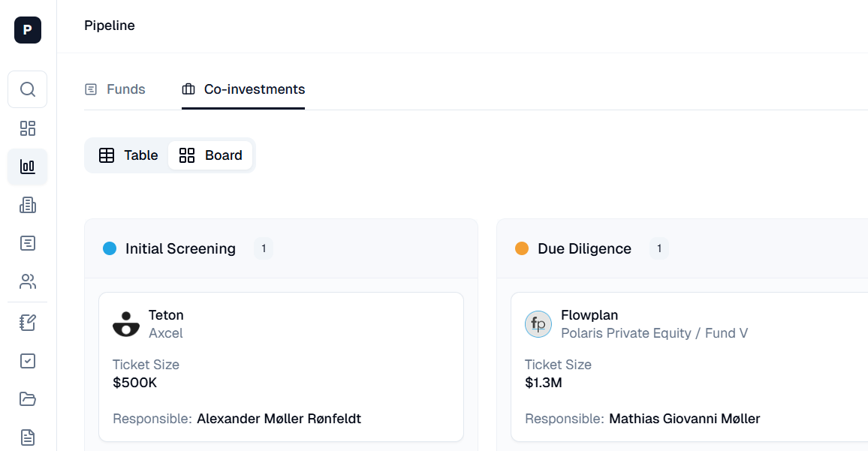Open the search icon in sidebar
This screenshot has height=451, width=868.
(x=28, y=89)
